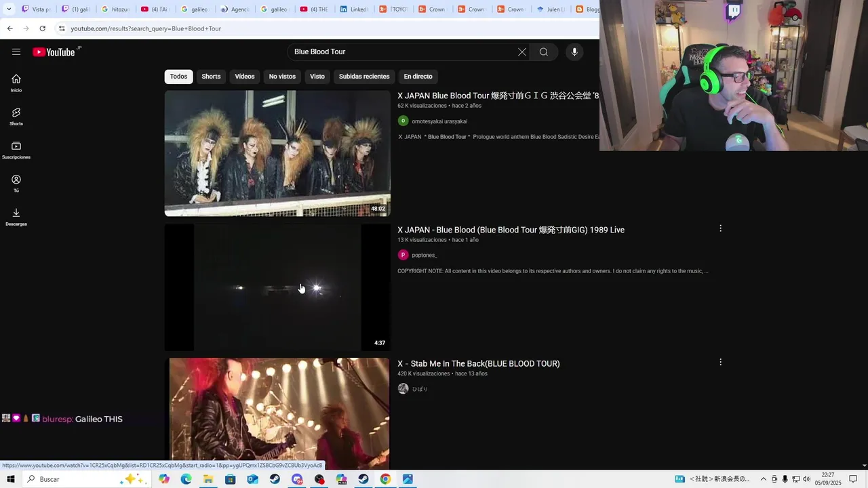The image size is (868, 488).
Task: Switch to Chrome in the taskbar
Action: [x=385, y=479]
